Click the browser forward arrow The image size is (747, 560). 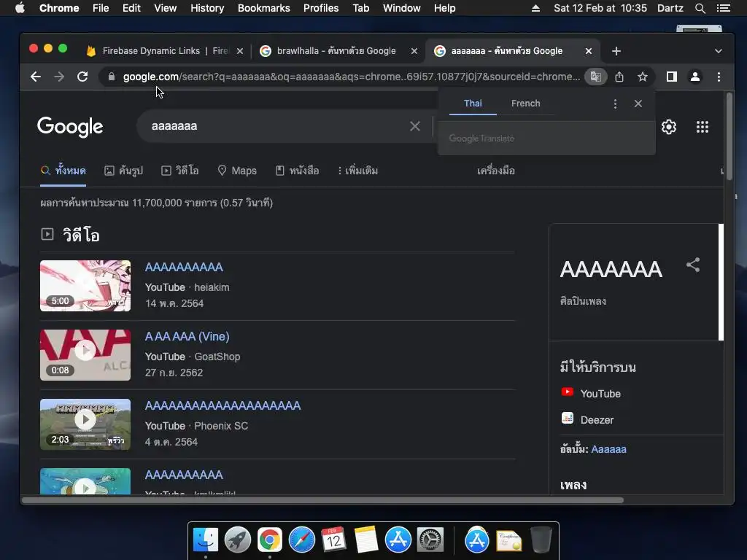pyautogui.click(x=59, y=77)
